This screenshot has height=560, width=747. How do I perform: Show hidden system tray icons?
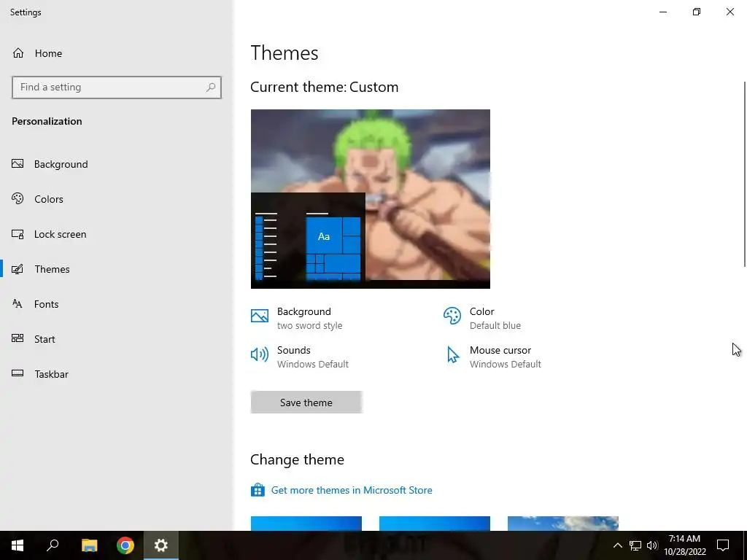(x=617, y=545)
